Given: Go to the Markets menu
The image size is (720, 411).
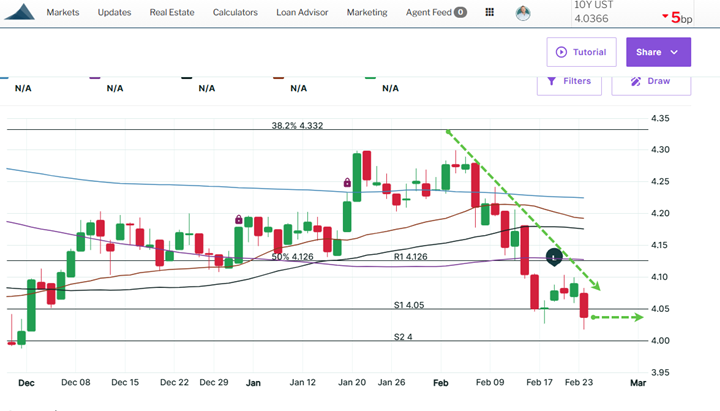Looking at the screenshot, I should coord(63,13).
